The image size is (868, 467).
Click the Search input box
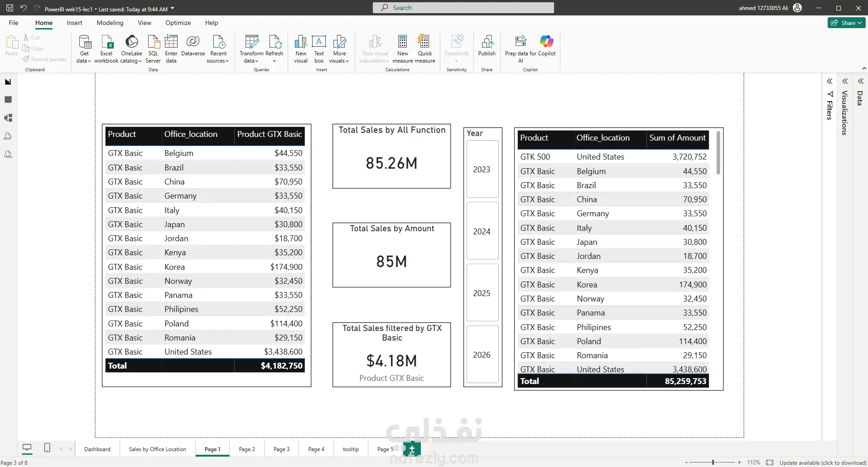(x=463, y=8)
